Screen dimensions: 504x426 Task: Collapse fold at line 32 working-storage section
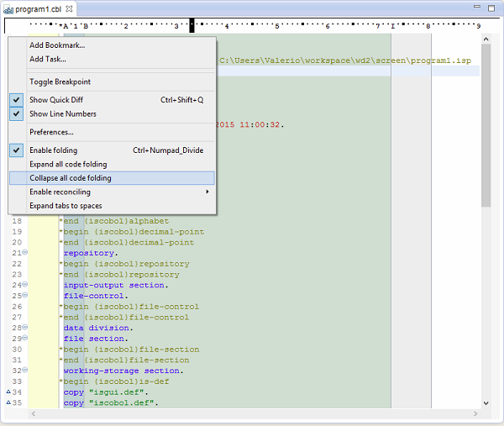tap(25, 371)
